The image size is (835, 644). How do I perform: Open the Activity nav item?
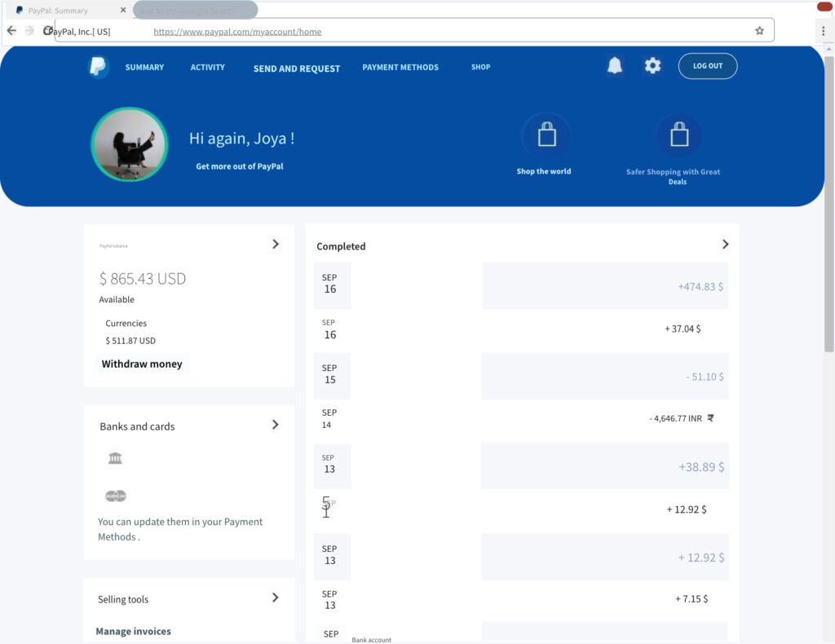click(208, 67)
